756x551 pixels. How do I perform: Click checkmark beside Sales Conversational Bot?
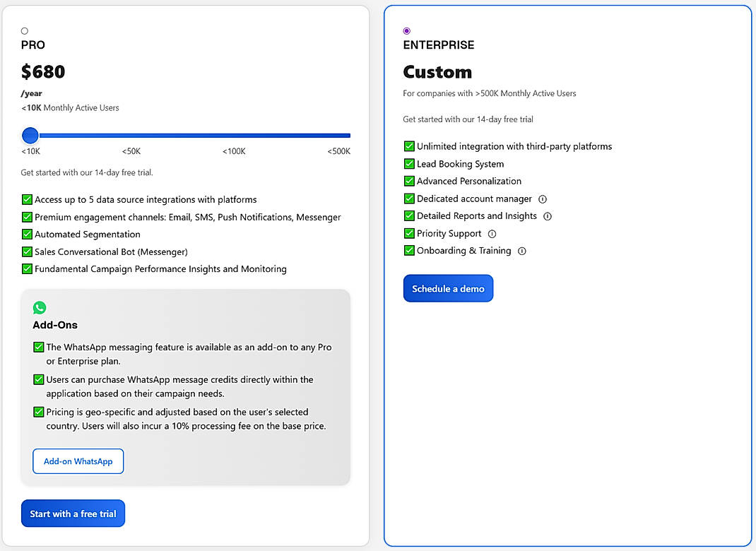pos(27,251)
